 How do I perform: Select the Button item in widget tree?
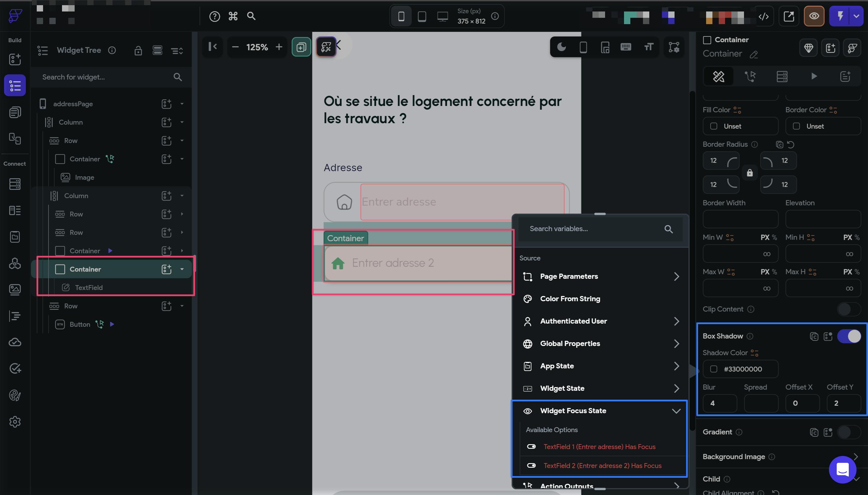80,324
